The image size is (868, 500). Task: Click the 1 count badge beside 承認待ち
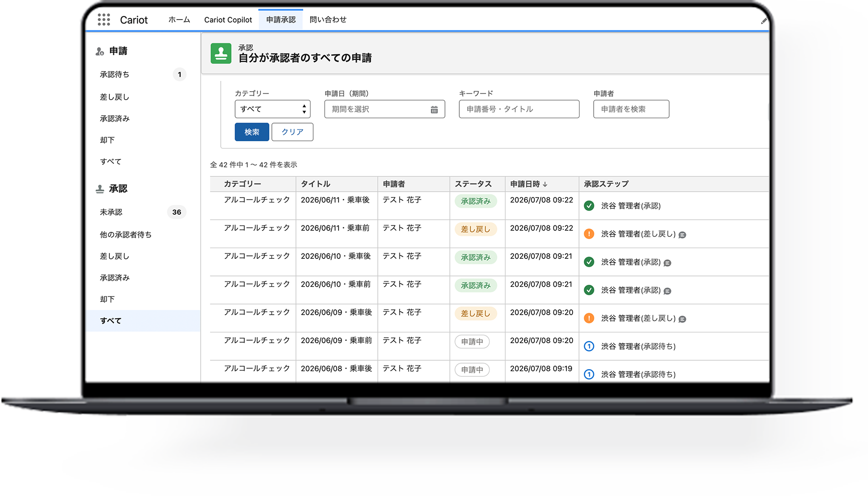point(180,75)
